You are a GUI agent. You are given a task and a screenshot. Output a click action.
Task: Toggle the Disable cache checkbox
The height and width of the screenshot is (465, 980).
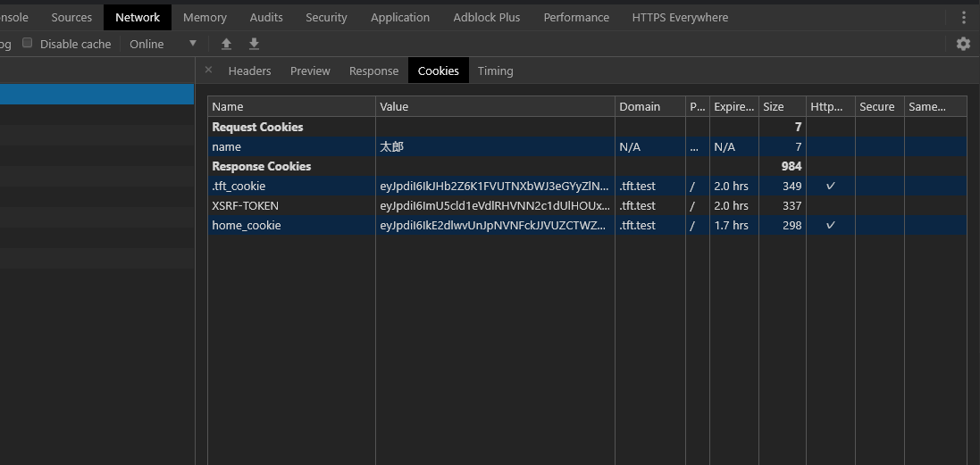coord(28,43)
